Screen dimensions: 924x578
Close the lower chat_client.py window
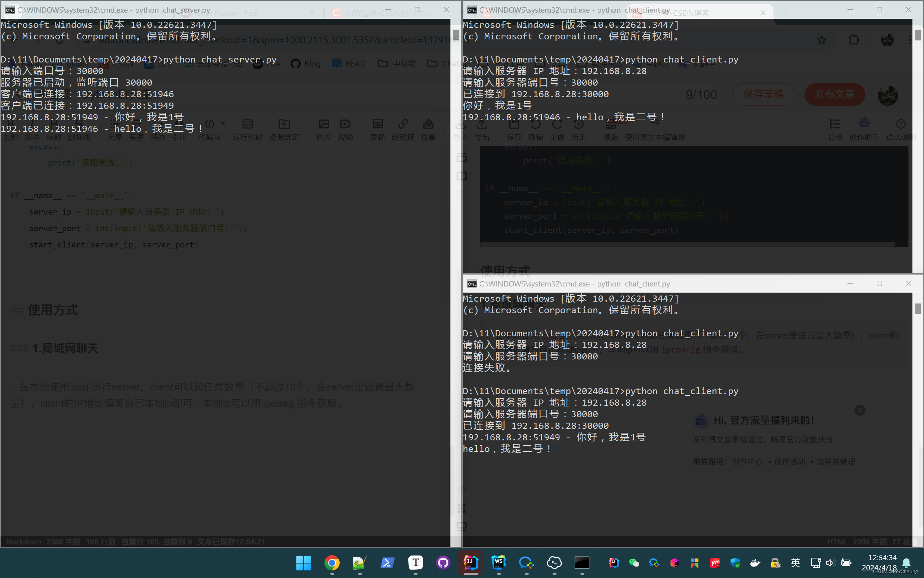tap(909, 283)
